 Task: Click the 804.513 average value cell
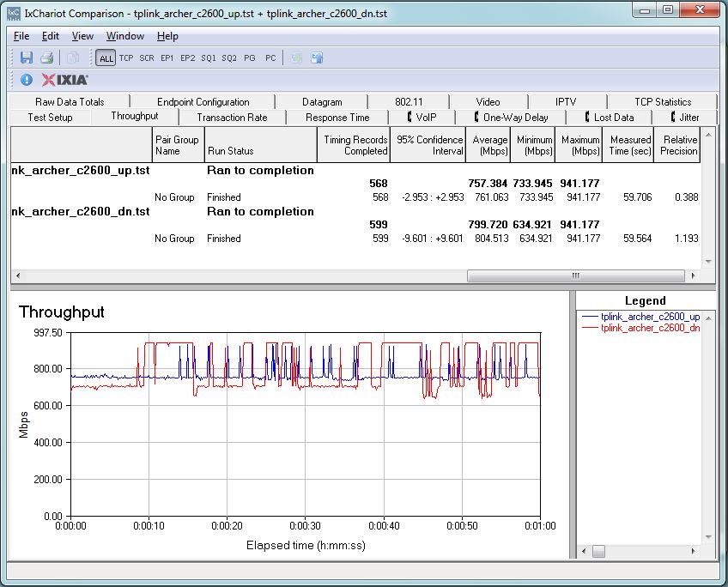coord(491,239)
